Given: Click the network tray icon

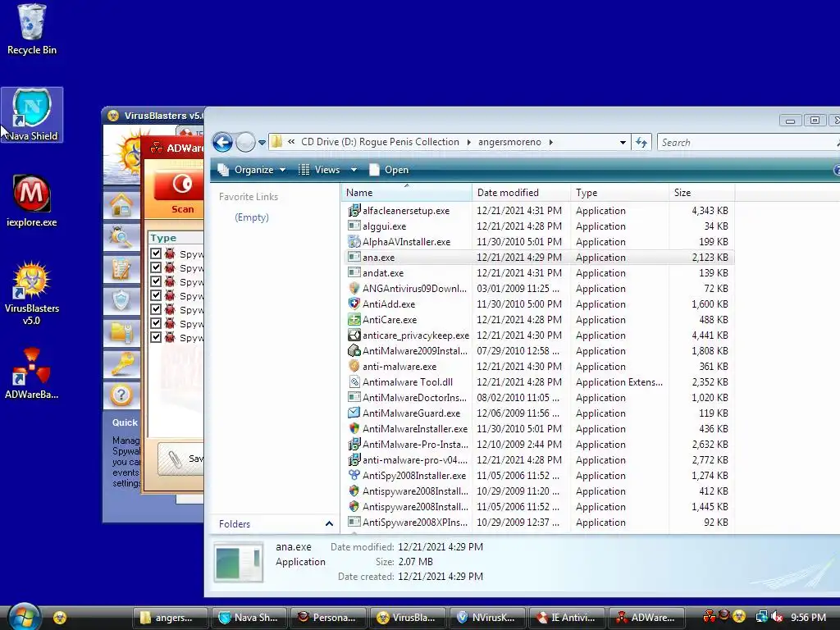Looking at the screenshot, I should 762,617.
